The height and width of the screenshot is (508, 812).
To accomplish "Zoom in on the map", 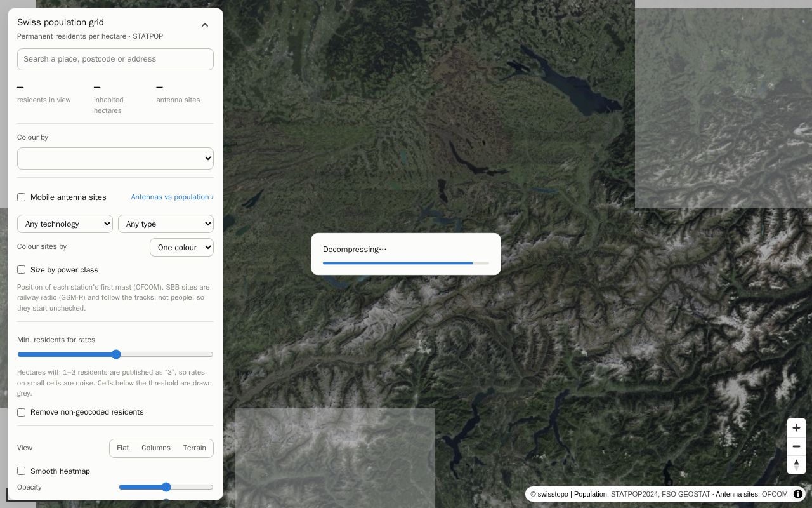I will coord(796,428).
